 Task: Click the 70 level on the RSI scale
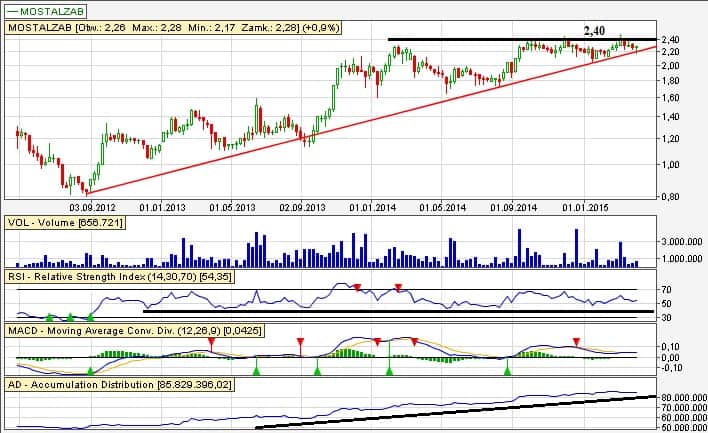666,289
